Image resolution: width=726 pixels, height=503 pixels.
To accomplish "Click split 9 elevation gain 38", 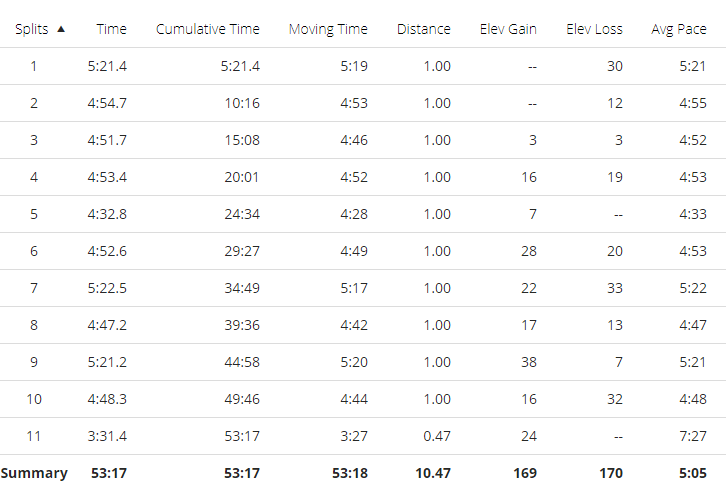I will pyautogui.click(x=529, y=362).
